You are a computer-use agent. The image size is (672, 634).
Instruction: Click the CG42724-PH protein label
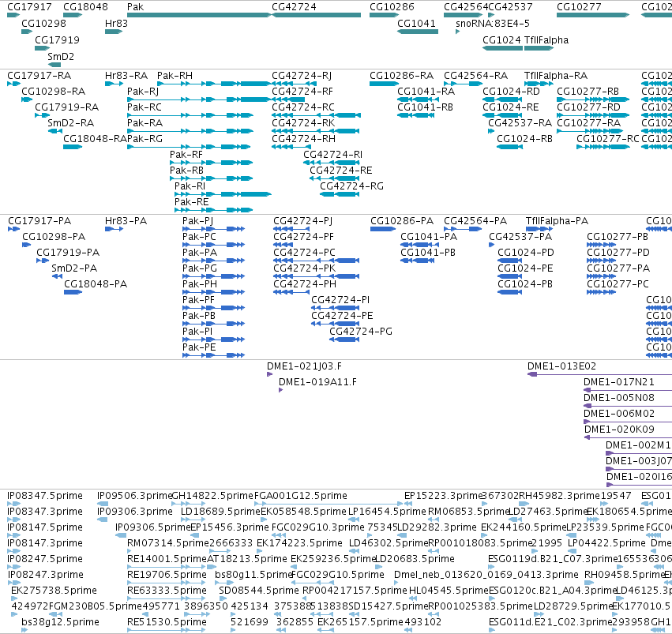tap(305, 284)
